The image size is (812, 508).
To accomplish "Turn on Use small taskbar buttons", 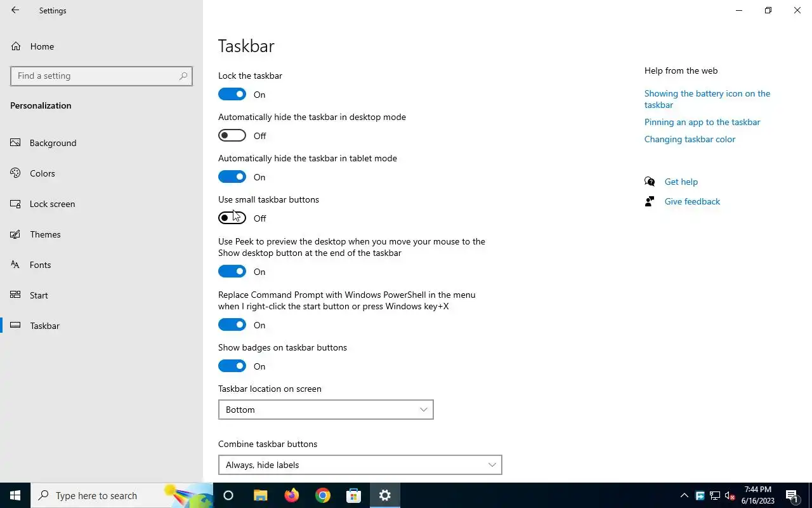I will 232,218.
